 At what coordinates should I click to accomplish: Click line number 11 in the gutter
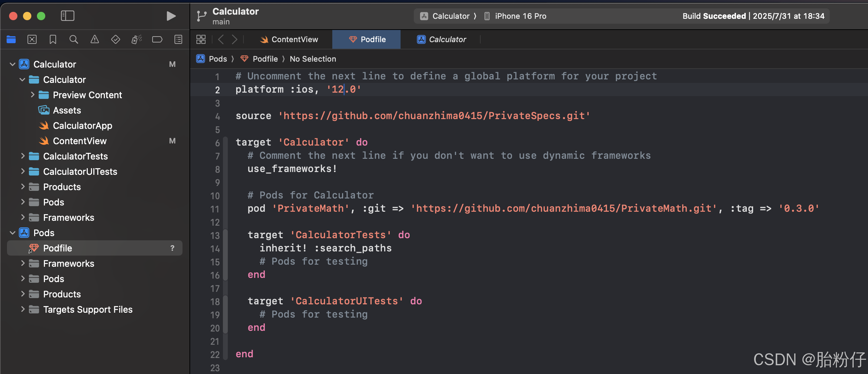point(215,209)
